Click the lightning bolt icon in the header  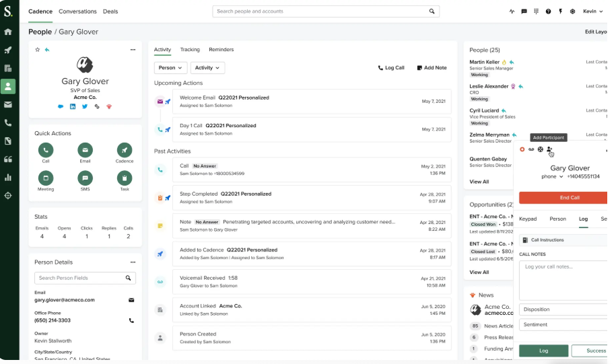coord(561,11)
